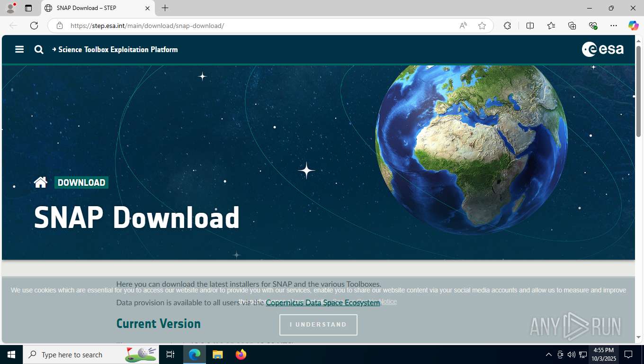Open the tab actions menu icon
This screenshot has width=644, height=364.
click(28, 8)
